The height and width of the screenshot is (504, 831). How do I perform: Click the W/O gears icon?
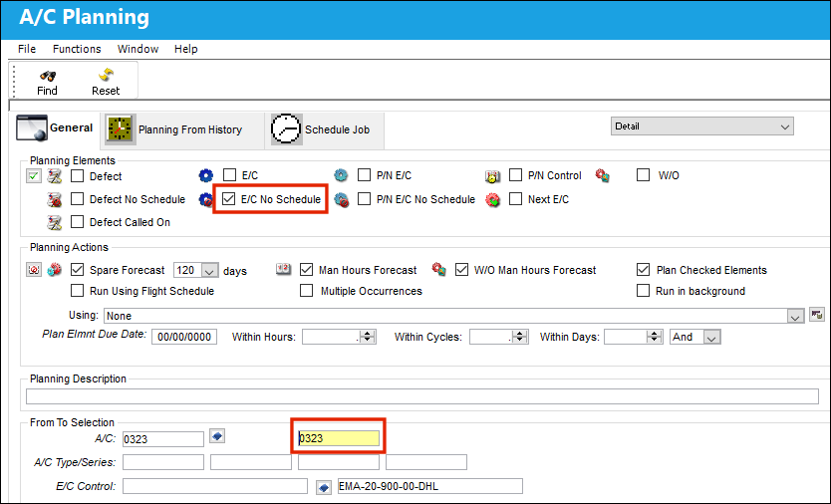coord(602,175)
